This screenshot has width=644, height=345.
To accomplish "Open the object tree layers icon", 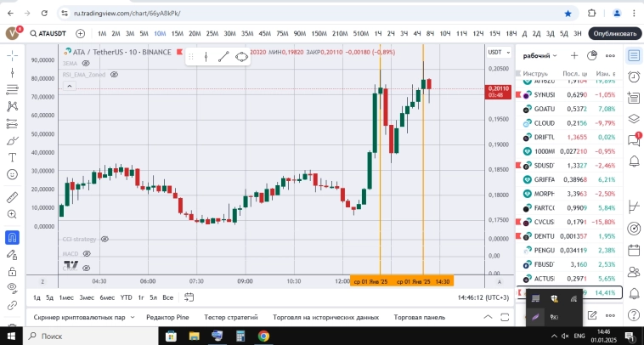I will tap(634, 119).
